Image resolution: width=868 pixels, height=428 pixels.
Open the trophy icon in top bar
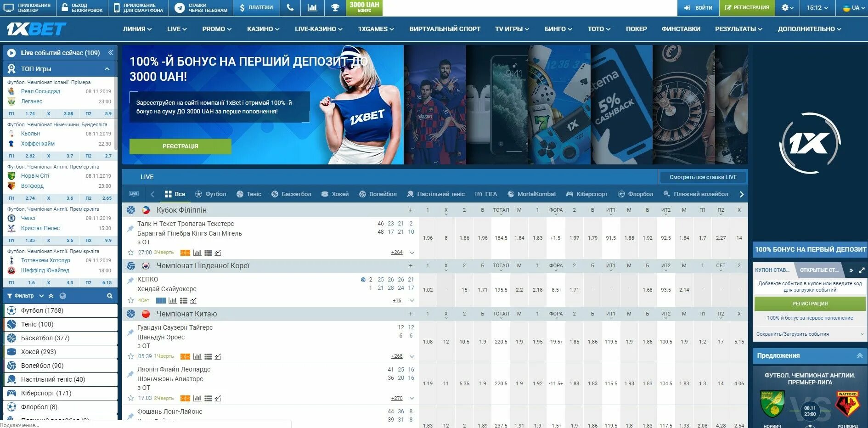(x=335, y=8)
